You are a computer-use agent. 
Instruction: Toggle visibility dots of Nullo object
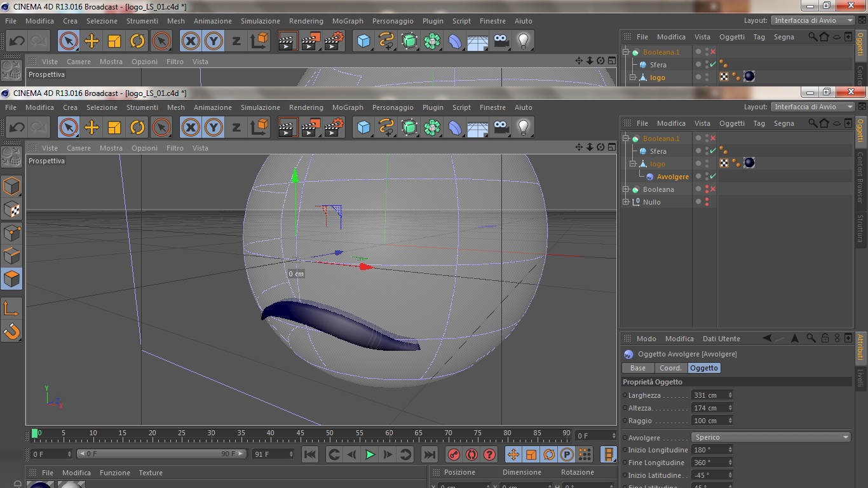pyautogui.click(x=707, y=202)
